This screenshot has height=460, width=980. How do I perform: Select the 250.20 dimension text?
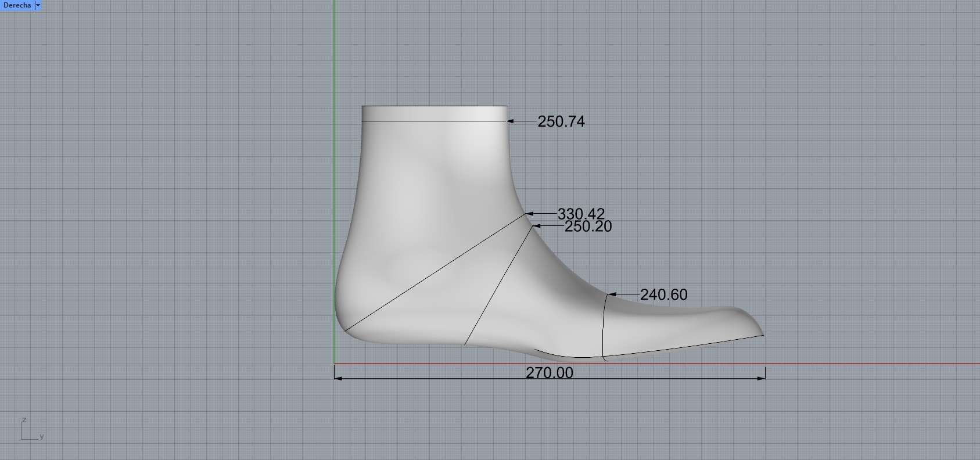pyautogui.click(x=588, y=227)
